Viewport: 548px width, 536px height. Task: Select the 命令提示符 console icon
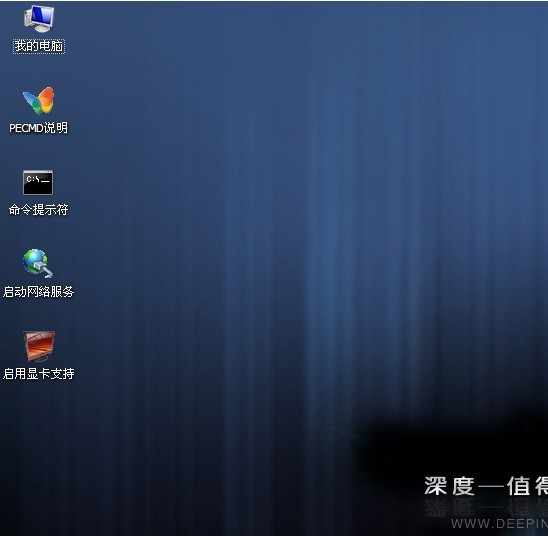[38, 182]
